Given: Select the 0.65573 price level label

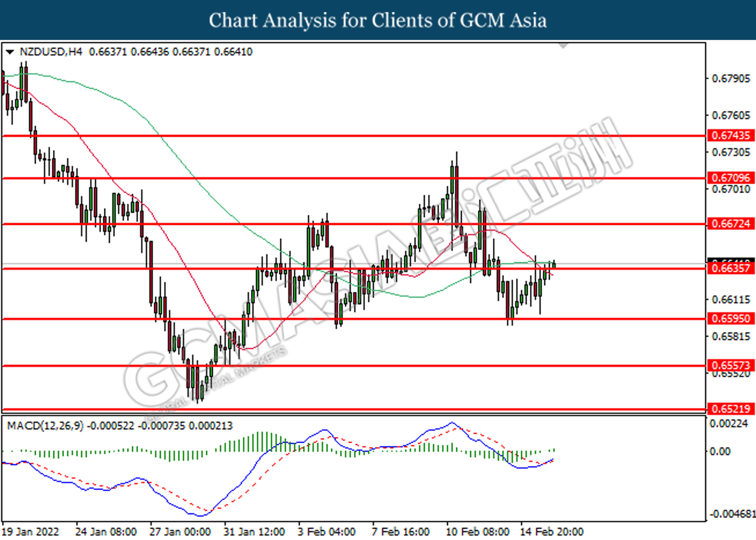Looking at the screenshot, I should pyautogui.click(x=731, y=366).
